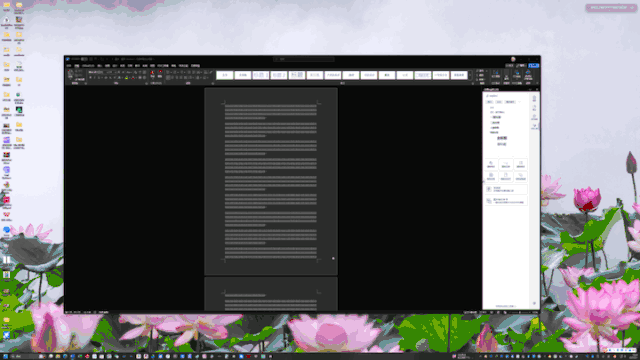This screenshot has width=640, height=360.
Task: Click the yellow text highlight color button
Action: [127, 78]
